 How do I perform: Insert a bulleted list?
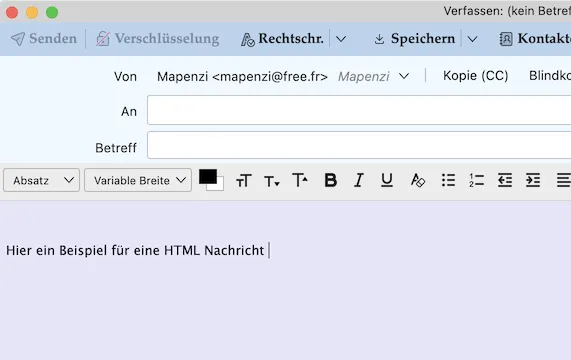click(x=448, y=180)
